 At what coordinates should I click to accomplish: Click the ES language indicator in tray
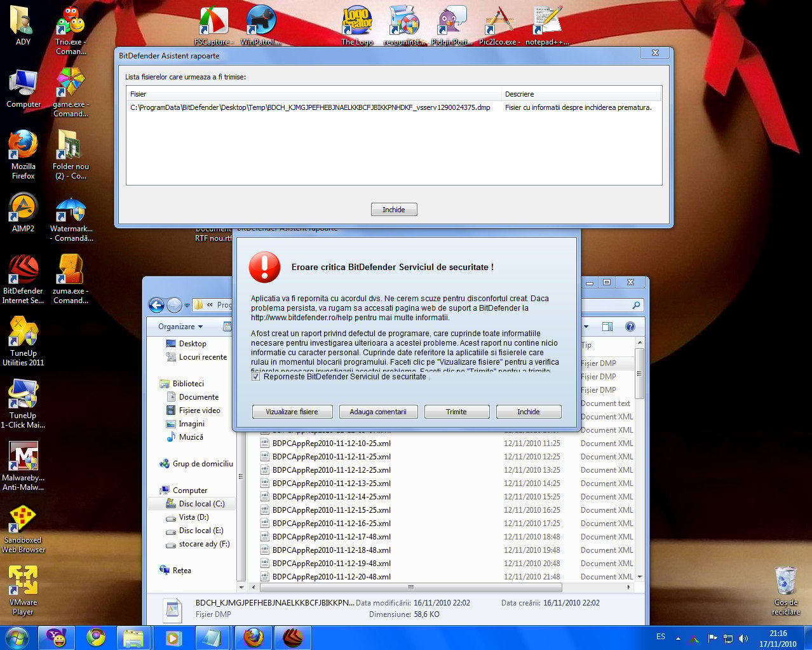[x=661, y=637]
